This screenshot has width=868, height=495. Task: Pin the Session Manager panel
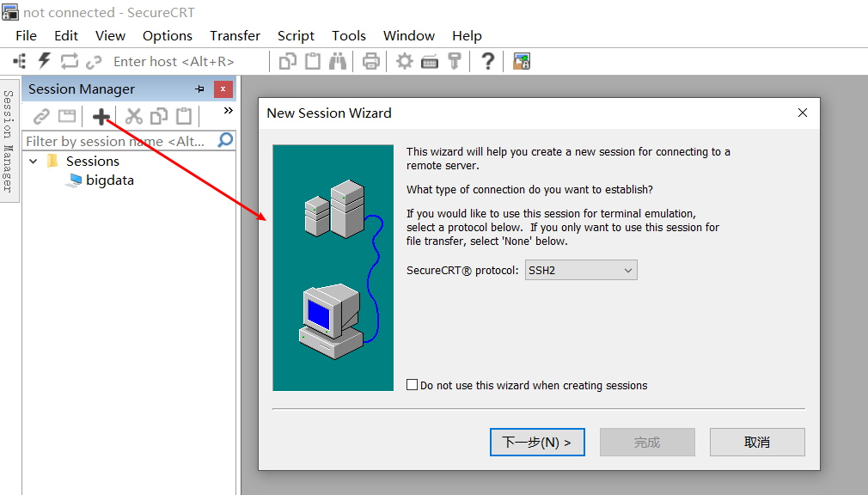tap(200, 89)
